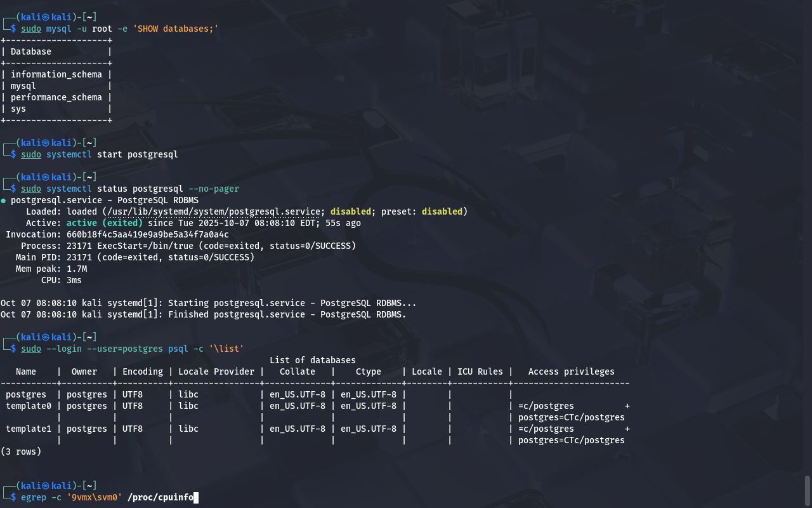Select the ICU Rules column header
The image size is (812, 508).
click(x=480, y=372)
